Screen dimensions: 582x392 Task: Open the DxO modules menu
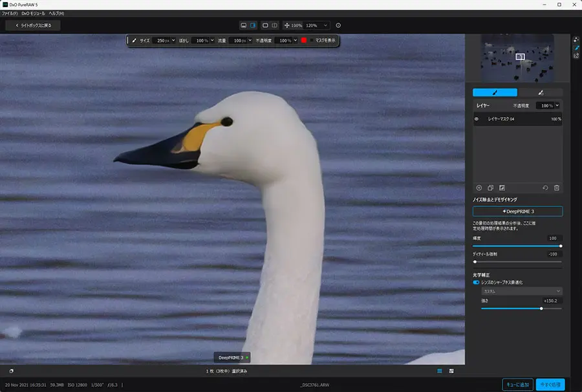click(x=33, y=14)
